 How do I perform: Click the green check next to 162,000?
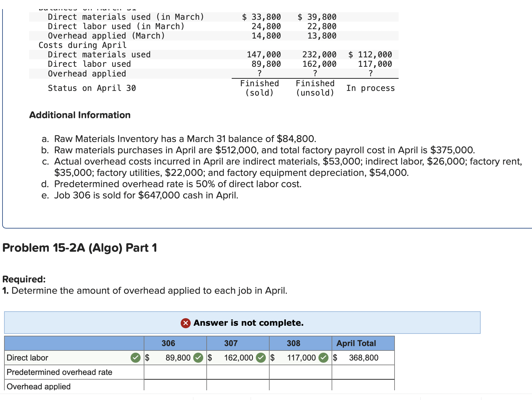click(261, 357)
